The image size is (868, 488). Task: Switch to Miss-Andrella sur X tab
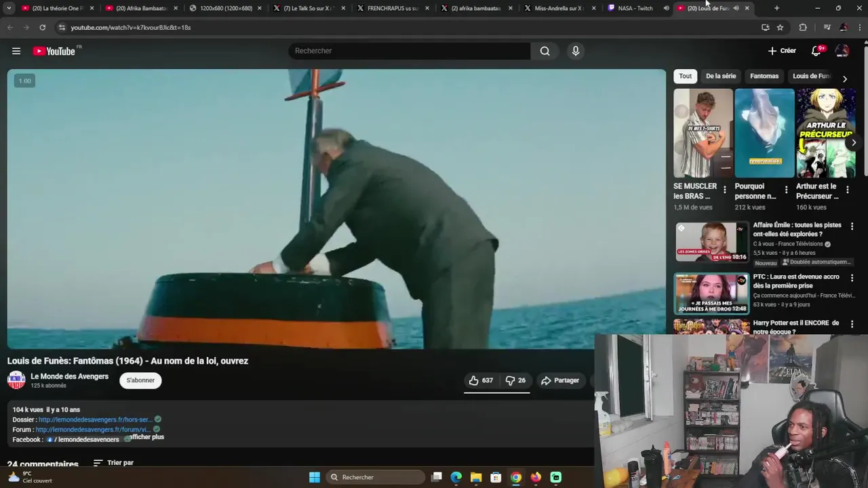tap(560, 8)
